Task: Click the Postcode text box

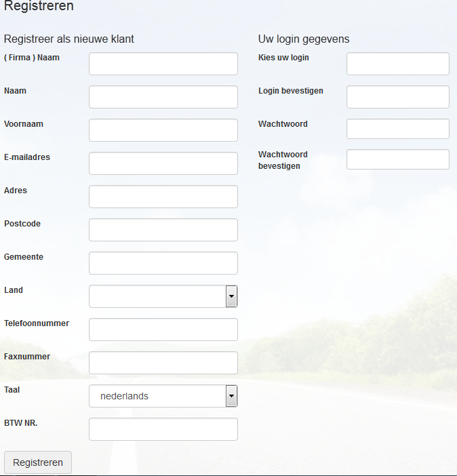Action: point(163,230)
